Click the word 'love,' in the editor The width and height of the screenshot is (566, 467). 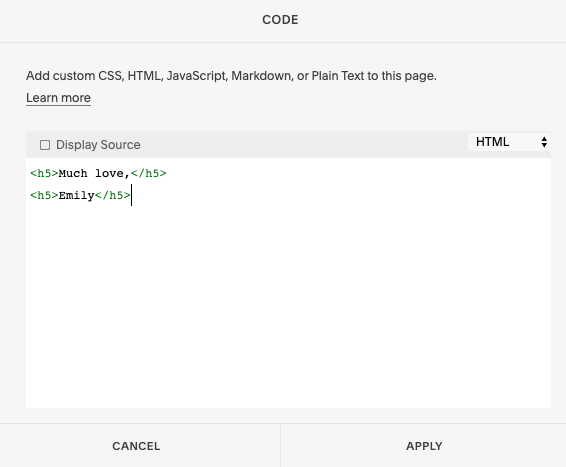(112, 174)
